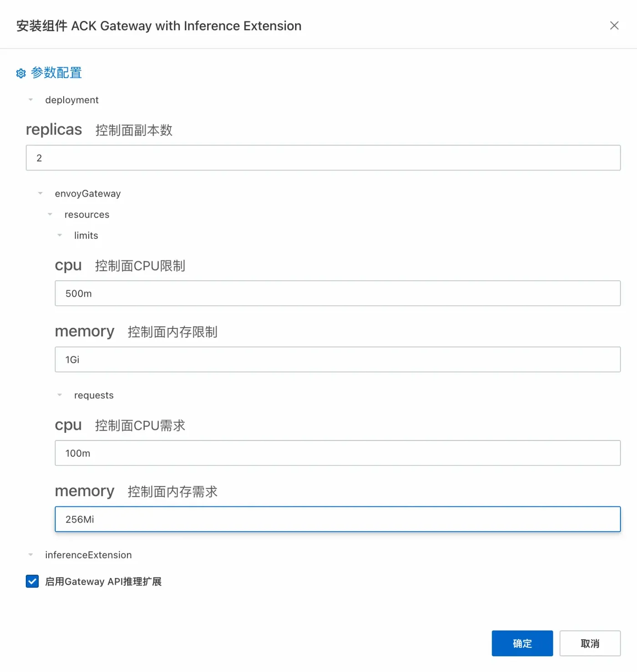
Task: Click the deployment tree label
Action: (x=72, y=100)
